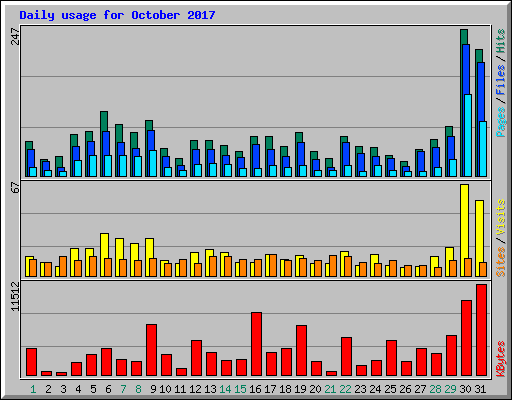Image resolution: width=512 pixels, height=400 pixels.
Task: Click the green Hits bar for day 6
Action: tap(104, 121)
